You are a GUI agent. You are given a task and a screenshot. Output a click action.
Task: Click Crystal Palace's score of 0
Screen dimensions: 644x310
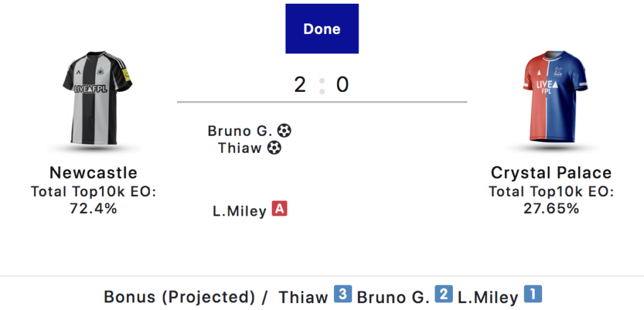[x=342, y=84]
